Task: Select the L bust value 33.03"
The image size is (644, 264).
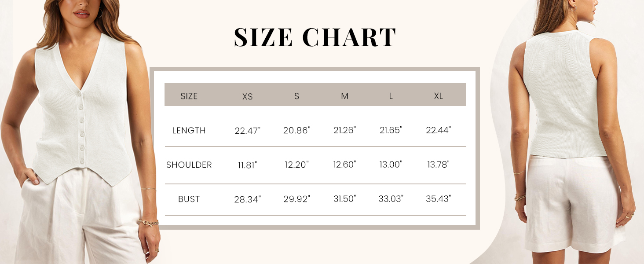Action: pos(391,199)
